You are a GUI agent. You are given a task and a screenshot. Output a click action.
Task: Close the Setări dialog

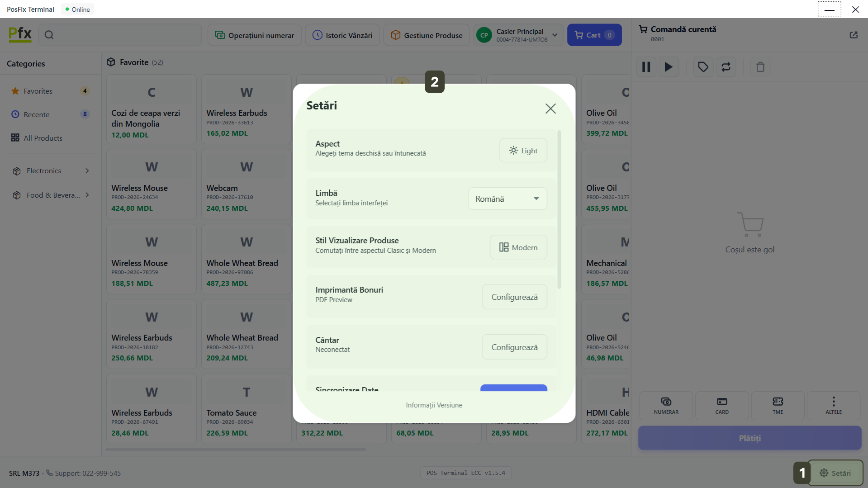pos(550,109)
